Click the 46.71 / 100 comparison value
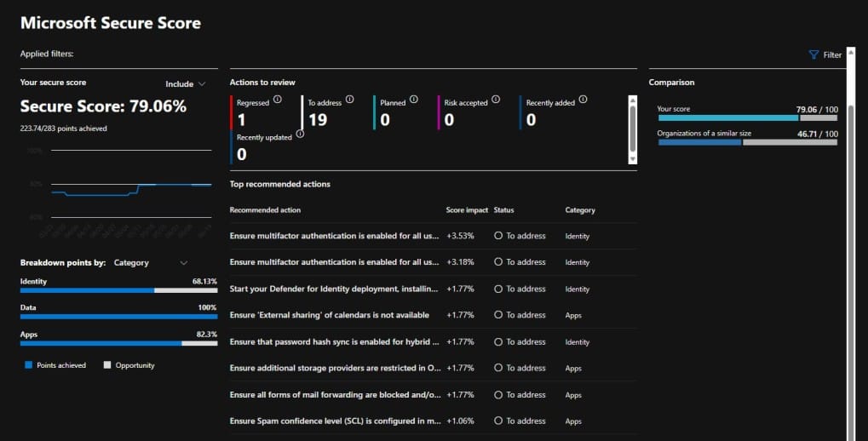The height and width of the screenshot is (441, 868). point(818,134)
